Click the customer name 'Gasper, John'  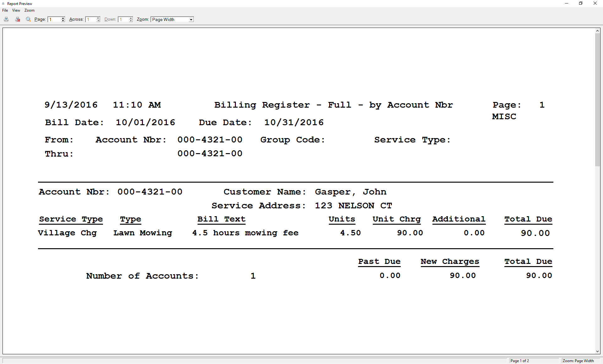tap(350, 192)
